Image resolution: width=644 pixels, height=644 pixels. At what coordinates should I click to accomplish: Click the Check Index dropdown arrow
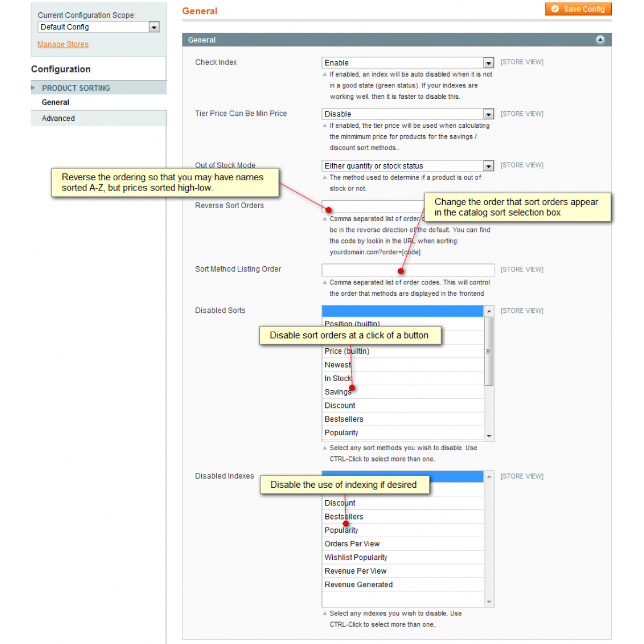click(488, 62)
